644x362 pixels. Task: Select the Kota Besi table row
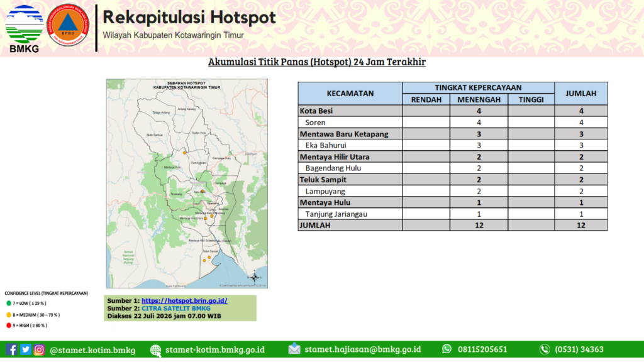click(453, 111)
